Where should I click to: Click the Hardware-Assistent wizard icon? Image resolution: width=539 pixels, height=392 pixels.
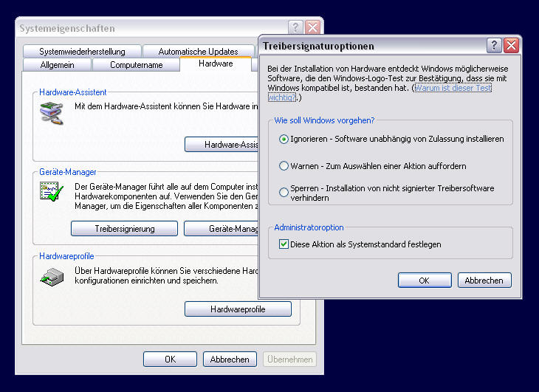pyautogui.click(x=52, y=113)
